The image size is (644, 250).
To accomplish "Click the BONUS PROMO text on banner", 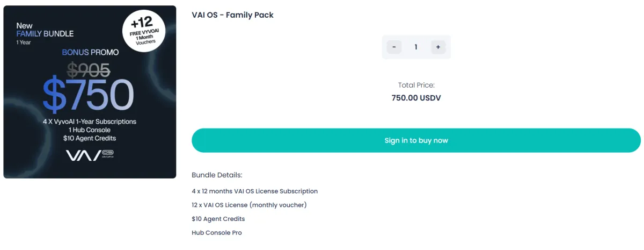I will point(90,53).
